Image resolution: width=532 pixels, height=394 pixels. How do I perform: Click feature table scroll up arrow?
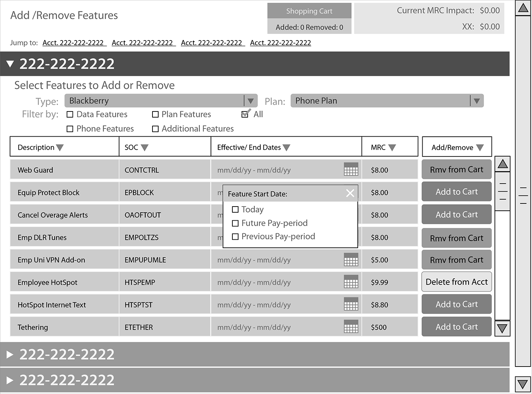pos(503,164)
